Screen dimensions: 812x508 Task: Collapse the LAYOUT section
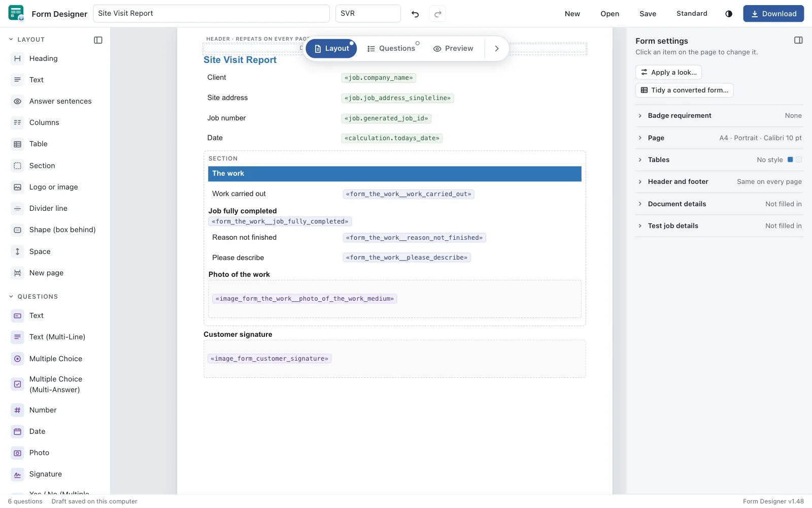click(x=27, y=40)
